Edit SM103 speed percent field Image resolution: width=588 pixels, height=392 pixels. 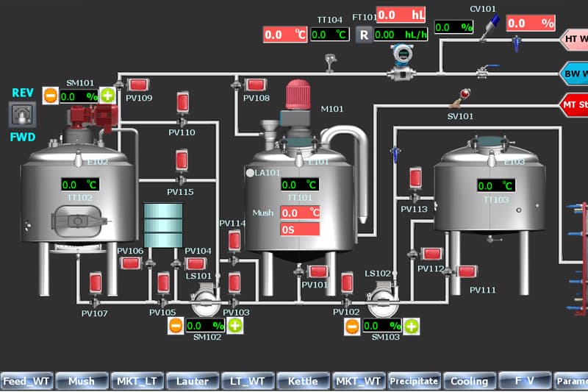point(381,326)
